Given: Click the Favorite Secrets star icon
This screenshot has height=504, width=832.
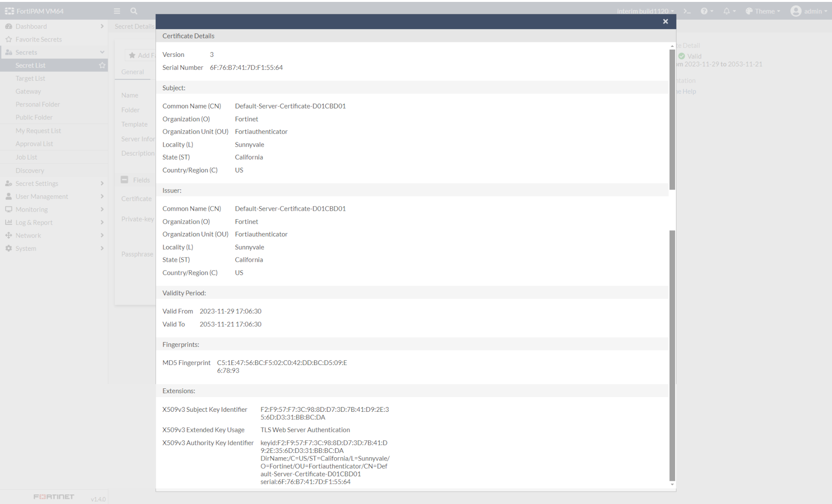Looking at the screenshot, I should click(x=9, y=39).
